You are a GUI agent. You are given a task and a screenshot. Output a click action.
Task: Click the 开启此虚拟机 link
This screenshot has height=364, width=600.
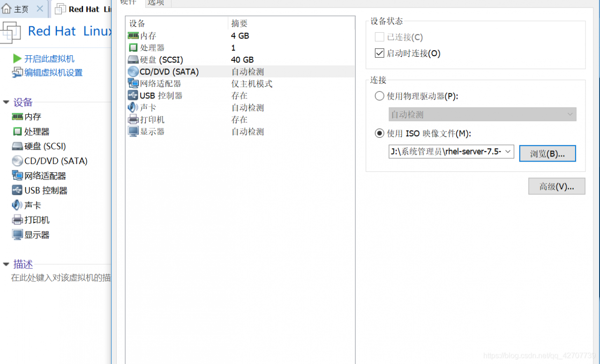pyautogui.click(x=49, y=59)
